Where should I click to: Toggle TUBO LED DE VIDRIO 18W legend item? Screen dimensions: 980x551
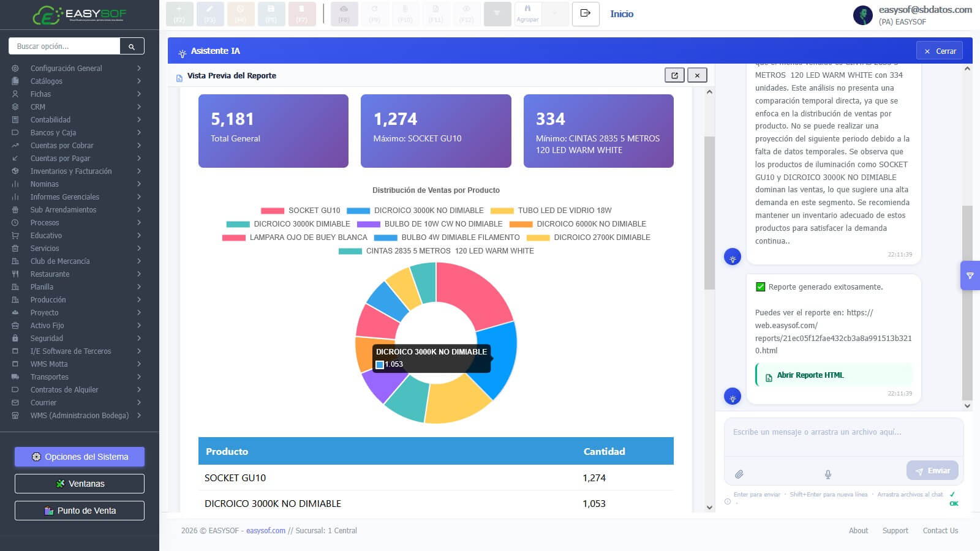[x=551, y=211]
